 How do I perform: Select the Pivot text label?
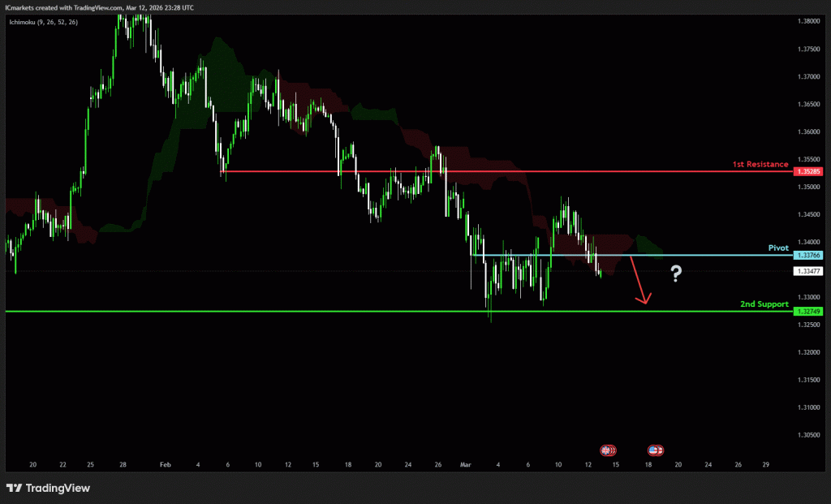(x=777, y=247)
